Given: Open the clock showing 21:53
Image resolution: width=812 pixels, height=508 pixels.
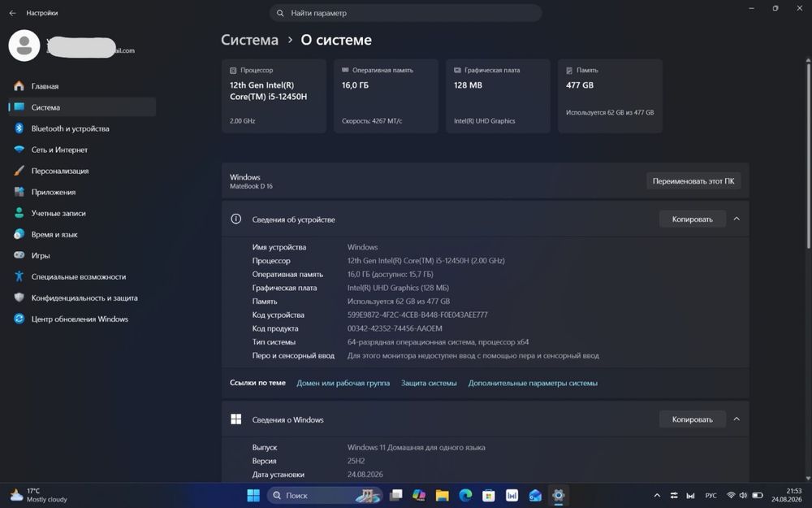Looking at the screenshot, I should click(x=787, y=495).
